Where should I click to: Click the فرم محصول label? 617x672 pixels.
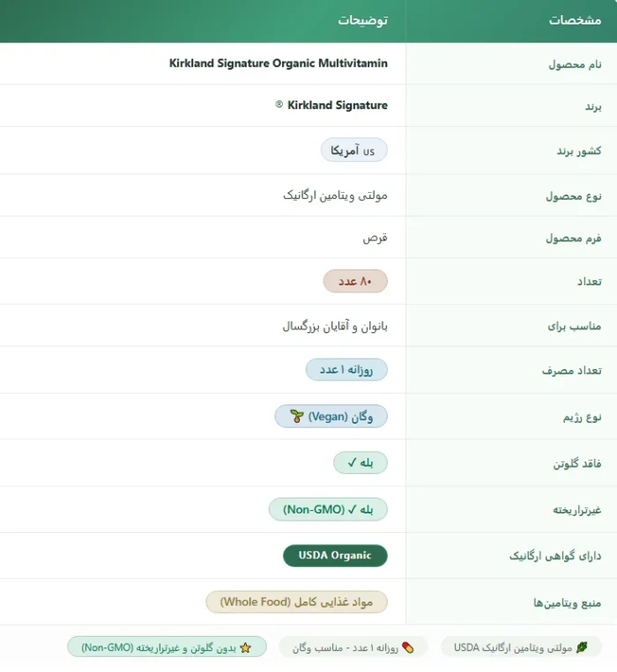(573, 238)
